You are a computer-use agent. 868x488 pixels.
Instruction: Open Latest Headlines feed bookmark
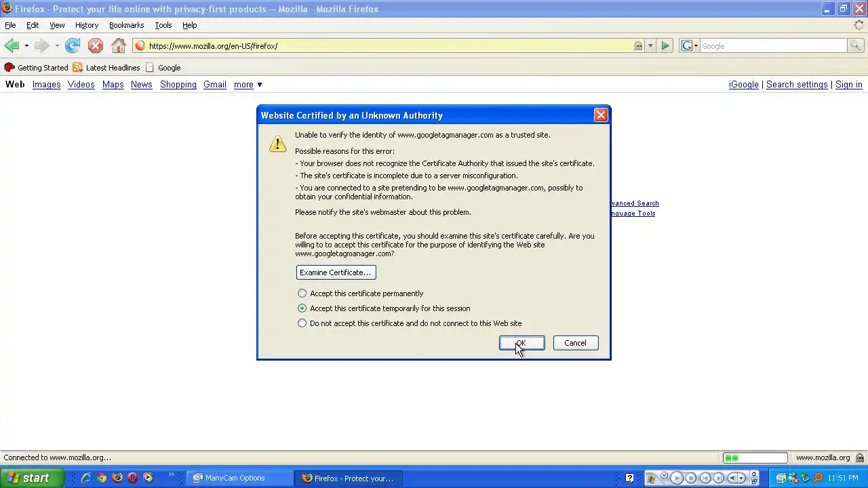pos(106,68)
